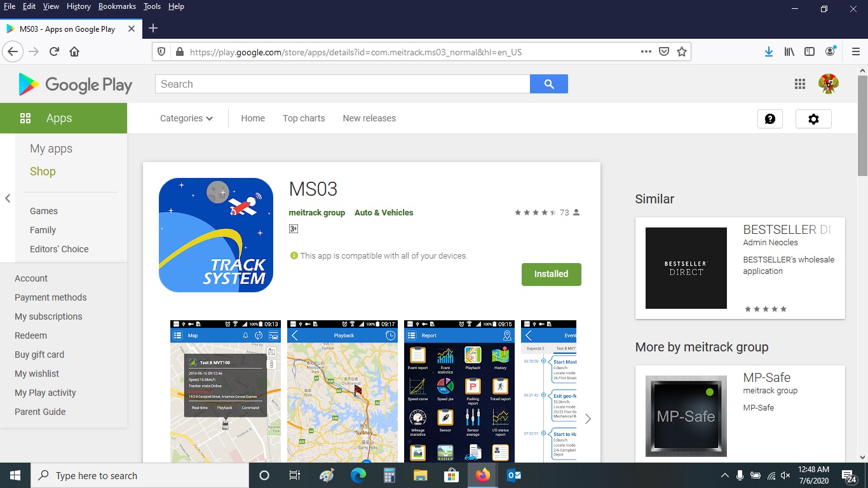The width and height of the screenshot is (868, 488).
Task: Open My subscriptions
Action: click(x=48, y=316)
